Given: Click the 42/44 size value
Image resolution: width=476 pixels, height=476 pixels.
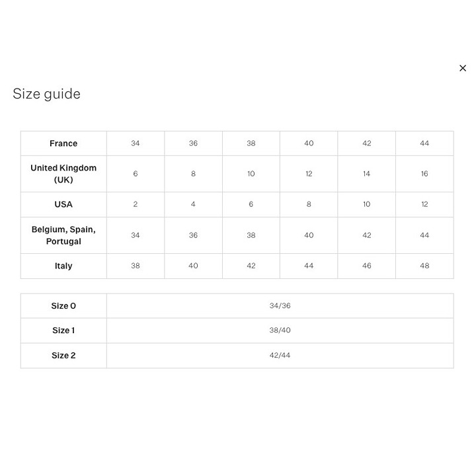Looking at the screenshot, I should (x=280, y=355).
